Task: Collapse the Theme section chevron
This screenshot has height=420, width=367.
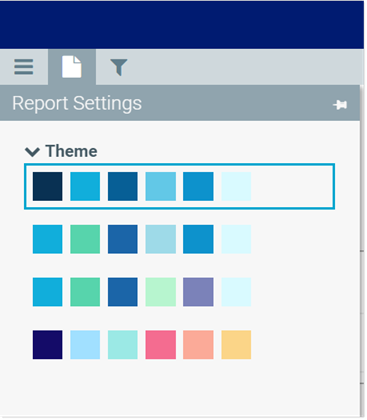Action: click(x=33, y=152)
